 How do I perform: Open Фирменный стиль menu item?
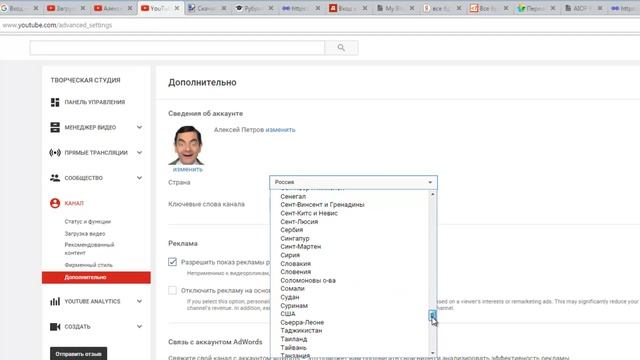(88, 265)
